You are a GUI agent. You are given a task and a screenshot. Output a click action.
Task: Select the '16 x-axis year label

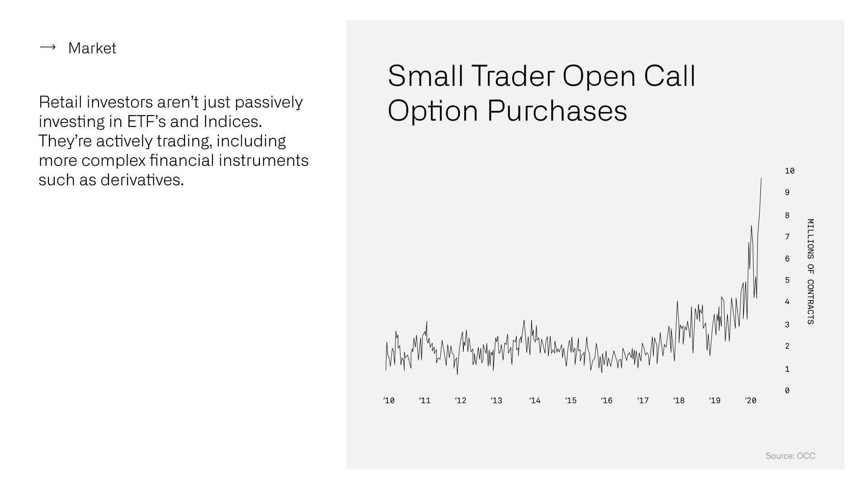(606, 400)
